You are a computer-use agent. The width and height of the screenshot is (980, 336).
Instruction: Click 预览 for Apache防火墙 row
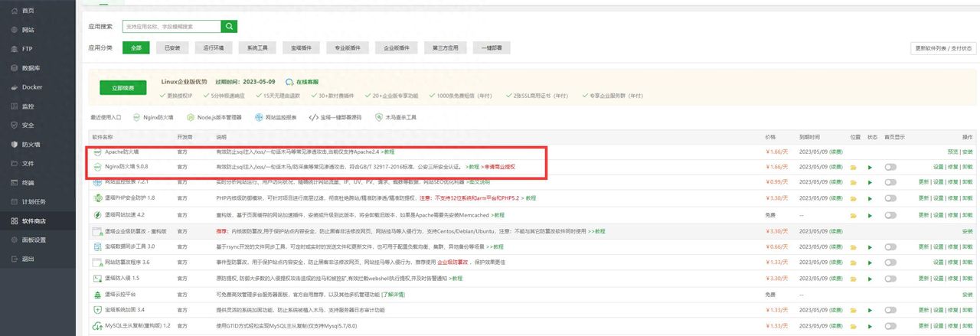tap(953, 152)
